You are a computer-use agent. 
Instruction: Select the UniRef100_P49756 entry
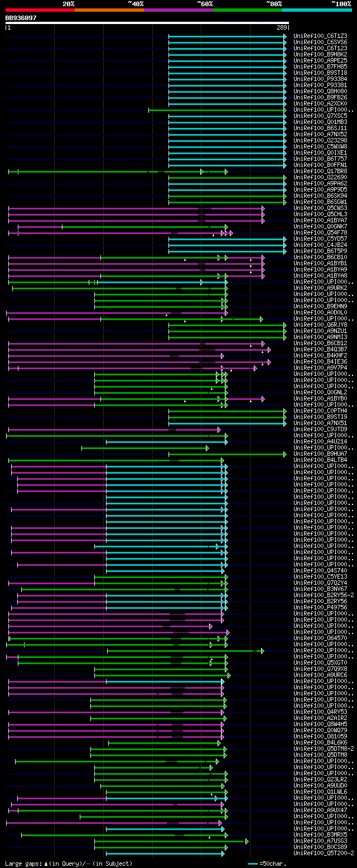click(320, 607)
